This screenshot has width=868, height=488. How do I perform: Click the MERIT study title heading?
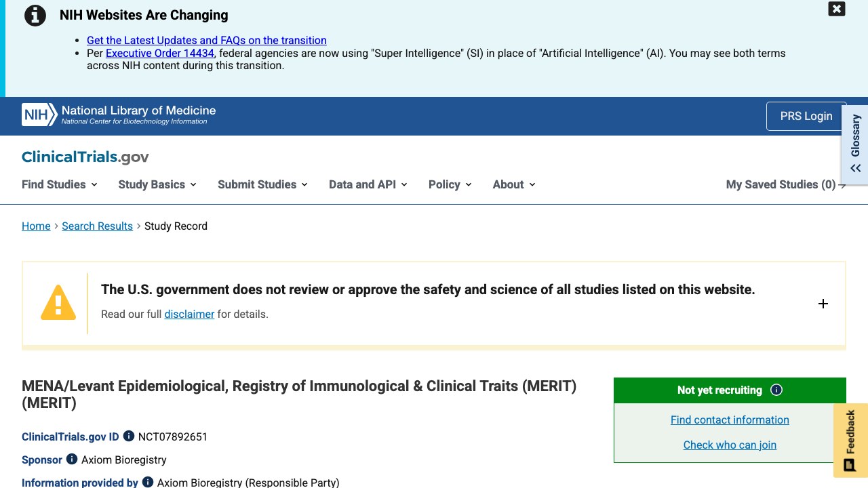tap(299, 394)
